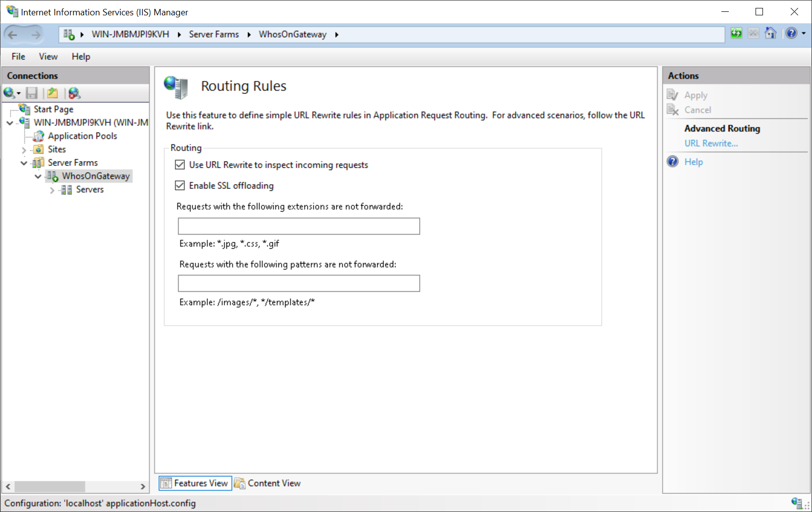Click Connections scrollbar left arrow
This screenshot has height=512, width=812.
point(8,486)
